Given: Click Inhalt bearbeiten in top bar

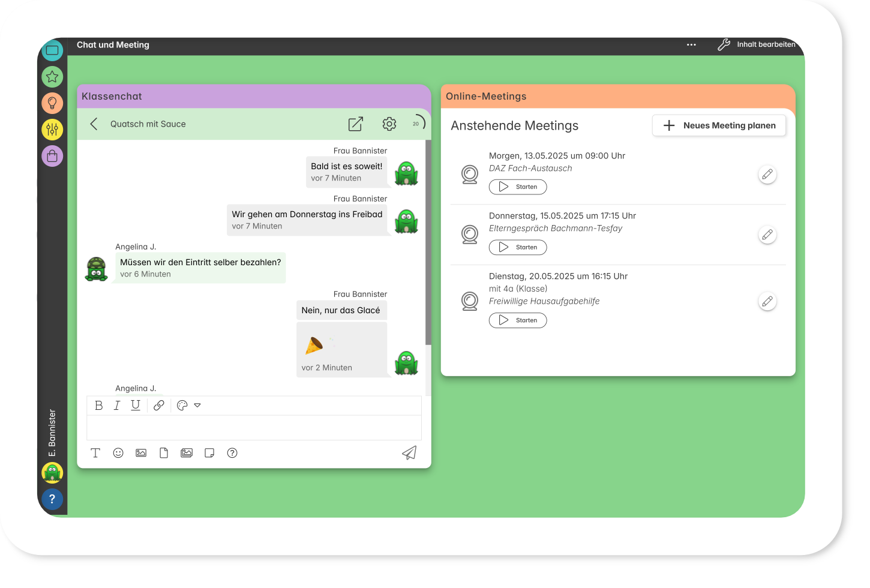Looking at the screenshot, I should pyautogui.click(x=757, y=45).
